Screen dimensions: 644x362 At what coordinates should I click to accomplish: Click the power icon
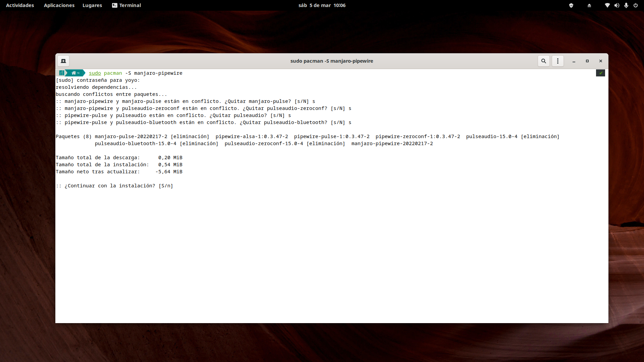click(x=635, y=5)
